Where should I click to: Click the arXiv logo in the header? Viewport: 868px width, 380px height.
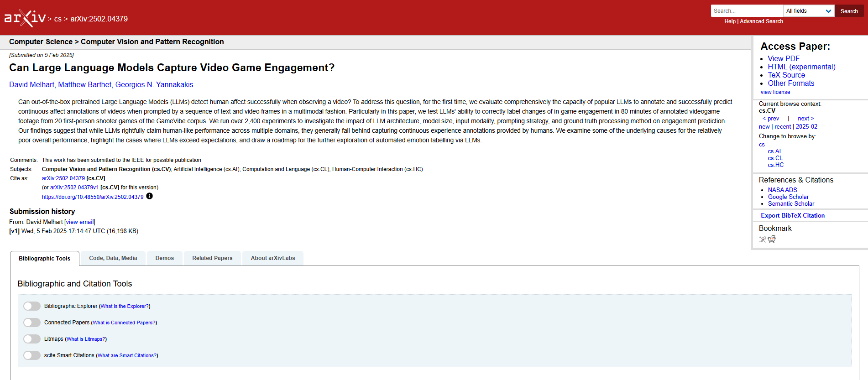[x=25, y=16]
